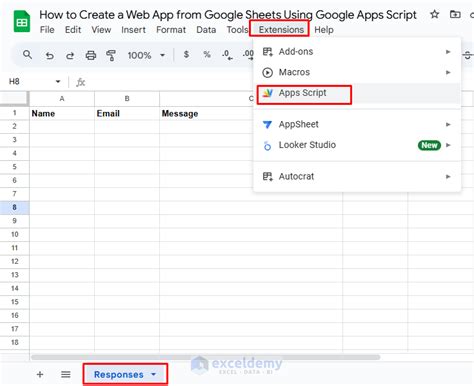Decrease decimal places
The image size is (474, 386).
tap(227, 55)
